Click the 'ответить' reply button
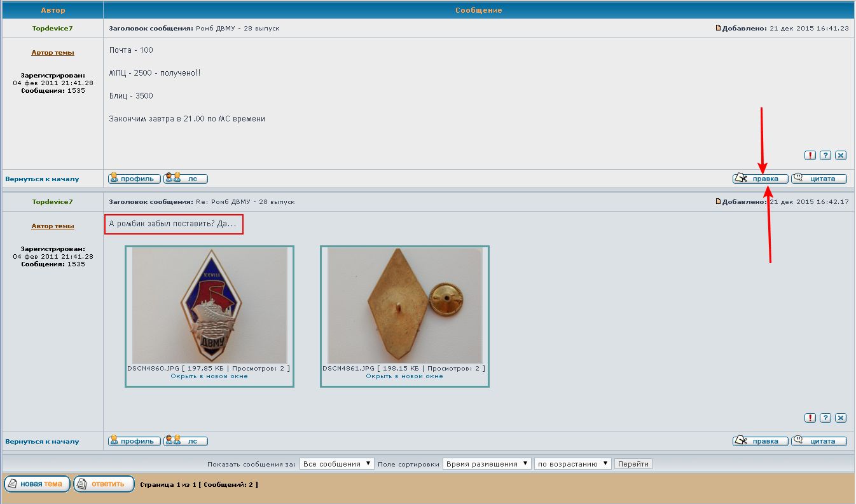 point(104,484)
